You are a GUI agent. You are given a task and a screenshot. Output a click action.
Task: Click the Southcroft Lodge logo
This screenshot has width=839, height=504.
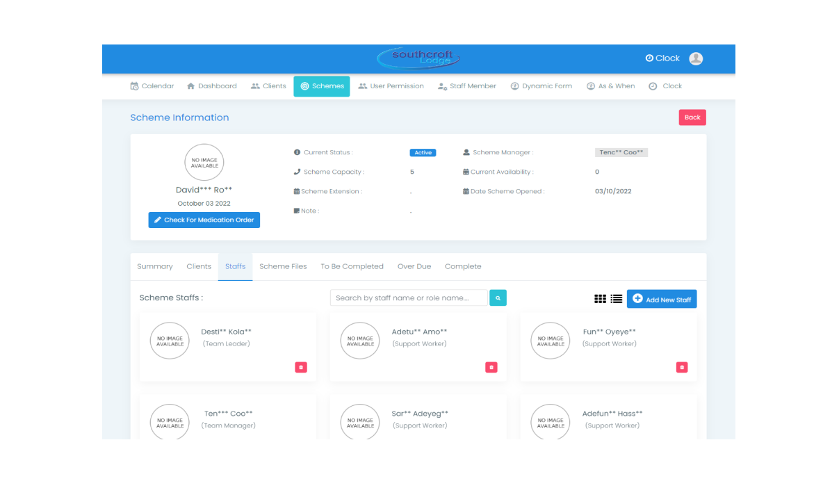tap(419, 58)
